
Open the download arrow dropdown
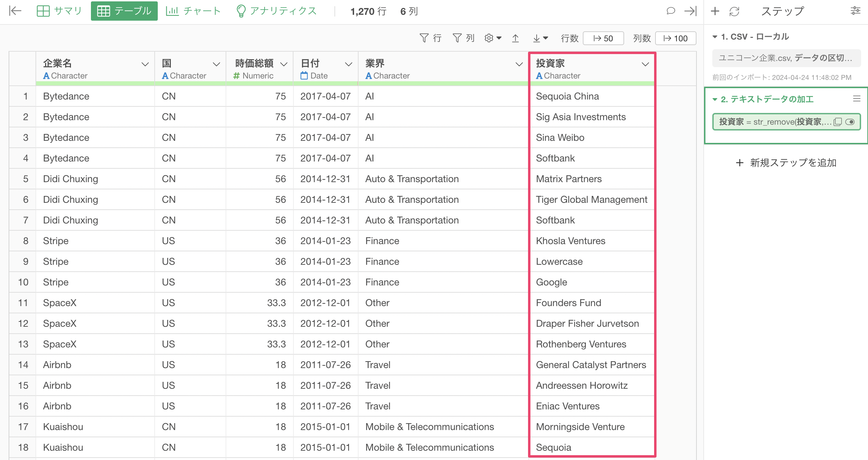click(540, 38)
